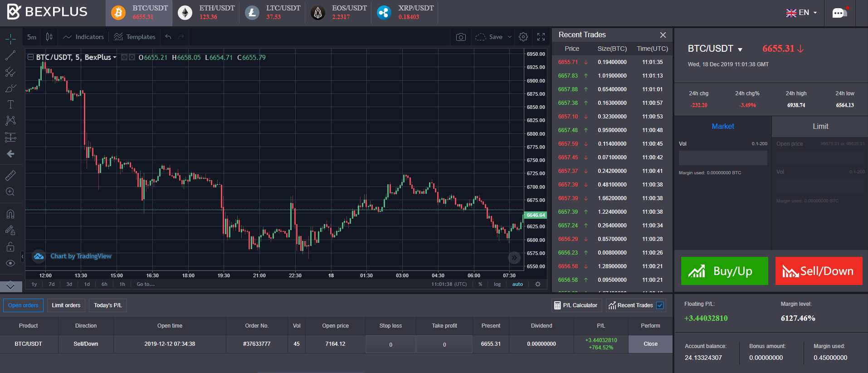Take a chart snapshot with camera icon
Viewport: 868px width, 373px height.
461,37
